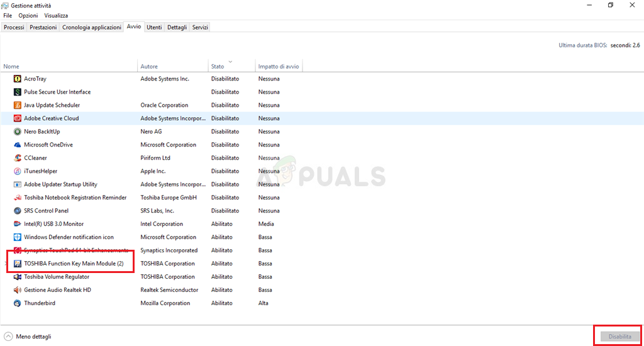Image resolution: width=644 pixels, height=346 pixels.
Task: Open the Opzioni menu
Action: coord(28,15)
